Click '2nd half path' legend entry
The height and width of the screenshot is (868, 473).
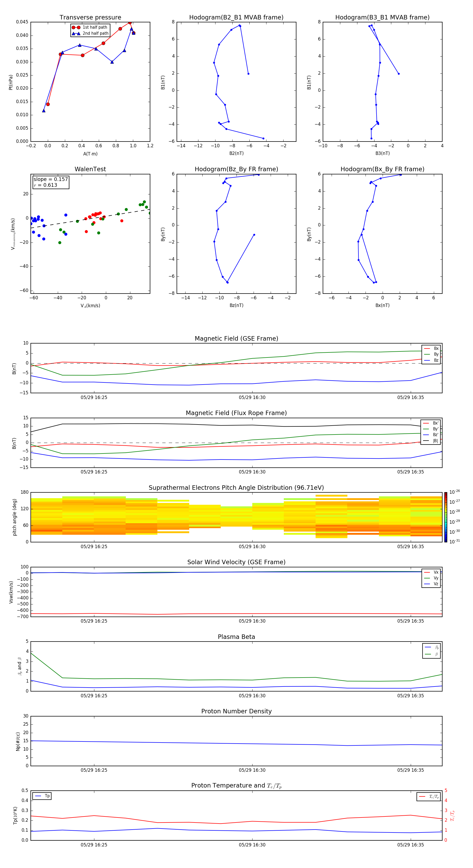[90, 33]
